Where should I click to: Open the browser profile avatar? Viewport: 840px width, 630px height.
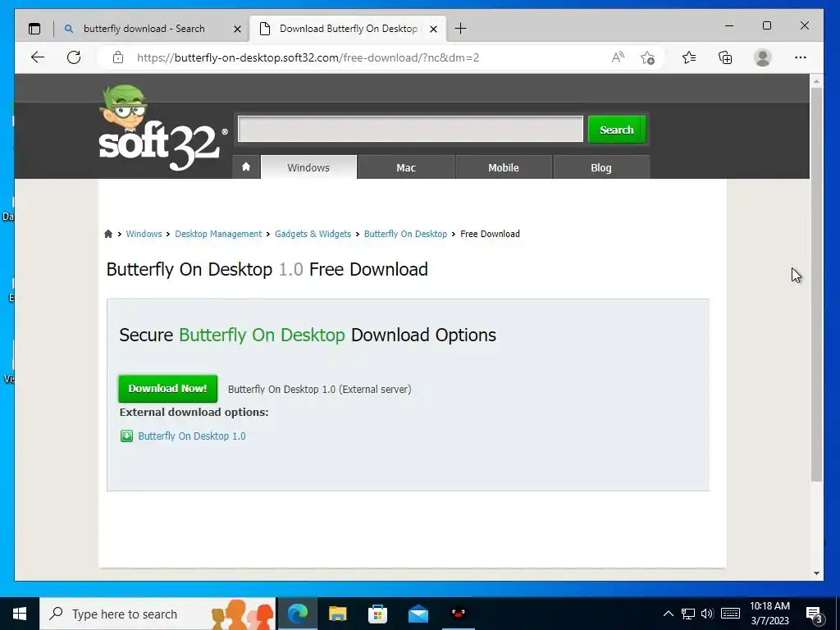click(762, 57)
